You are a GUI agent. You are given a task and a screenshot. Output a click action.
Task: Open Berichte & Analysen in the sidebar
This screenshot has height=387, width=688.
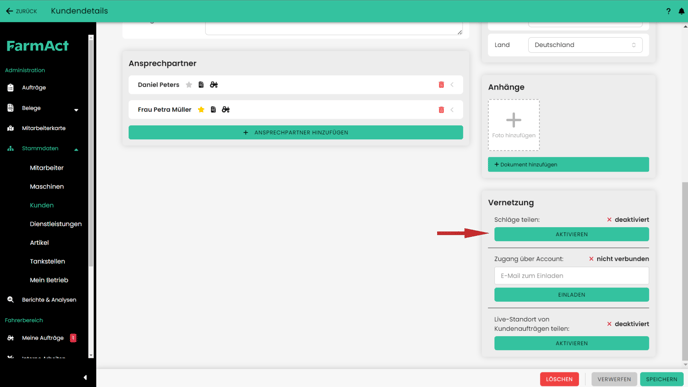(49, 300)
